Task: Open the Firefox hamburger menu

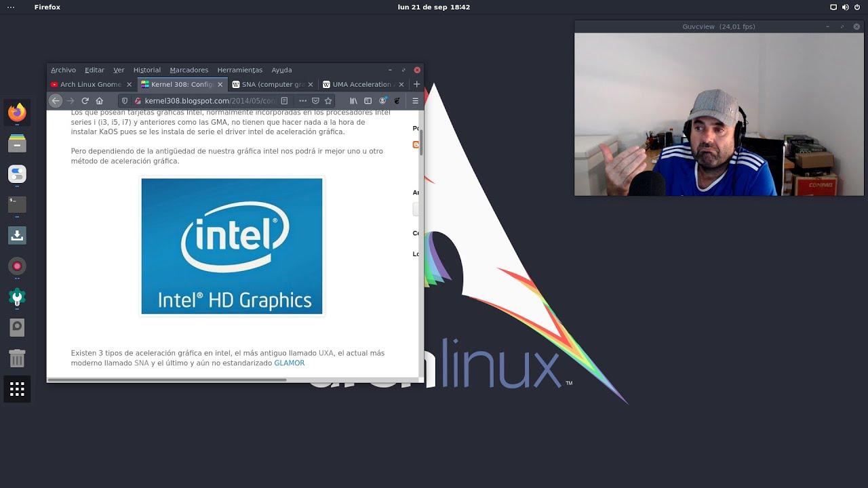Action: pyautogui.click(x=414, y=100)
